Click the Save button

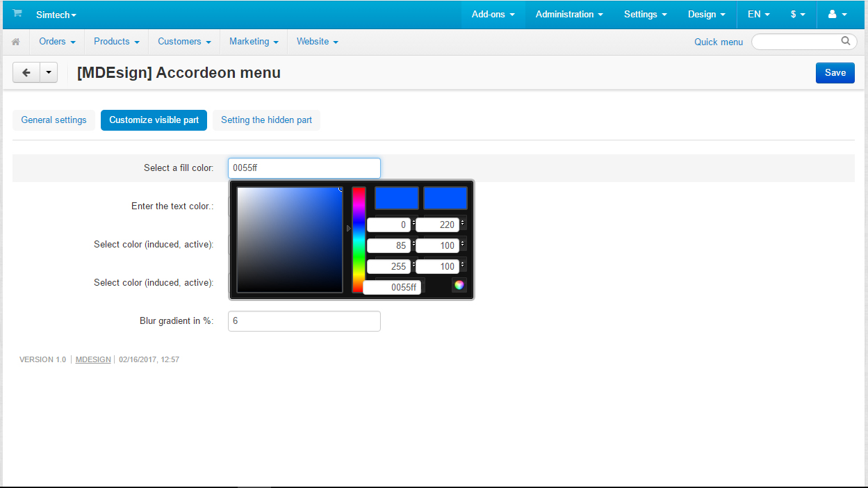pos(835,72)
